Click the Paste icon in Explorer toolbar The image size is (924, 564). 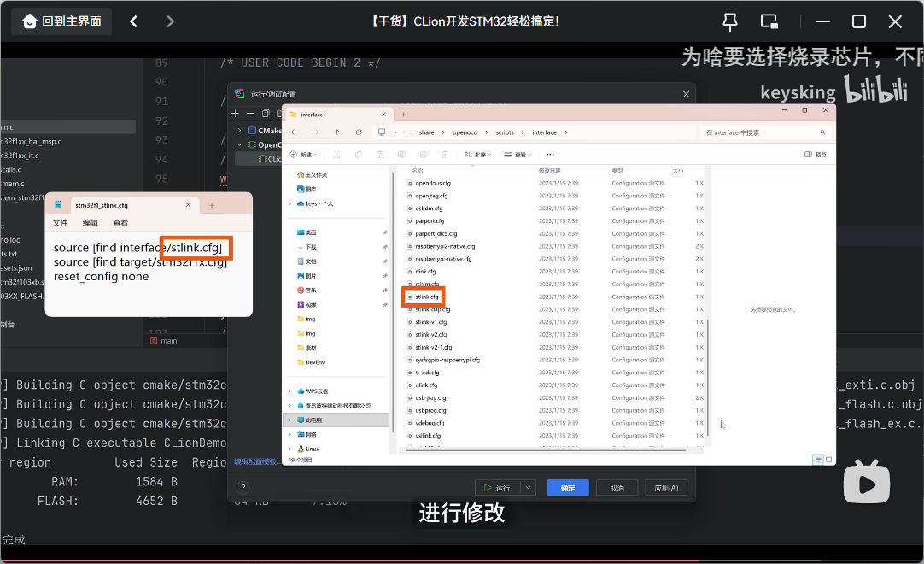pyautogui.click(x=380, y=155)
